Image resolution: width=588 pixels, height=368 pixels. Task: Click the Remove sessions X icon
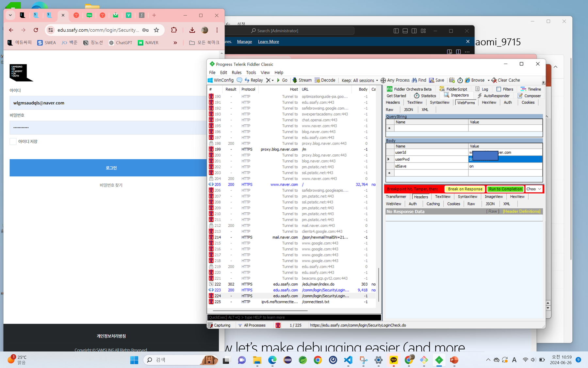pos(268,80)
